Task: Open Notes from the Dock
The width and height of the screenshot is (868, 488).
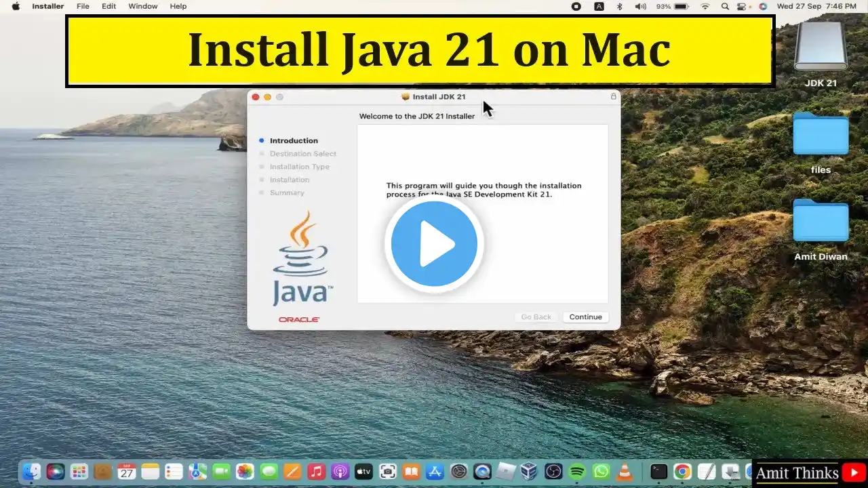Action: [x=150, y=472]
